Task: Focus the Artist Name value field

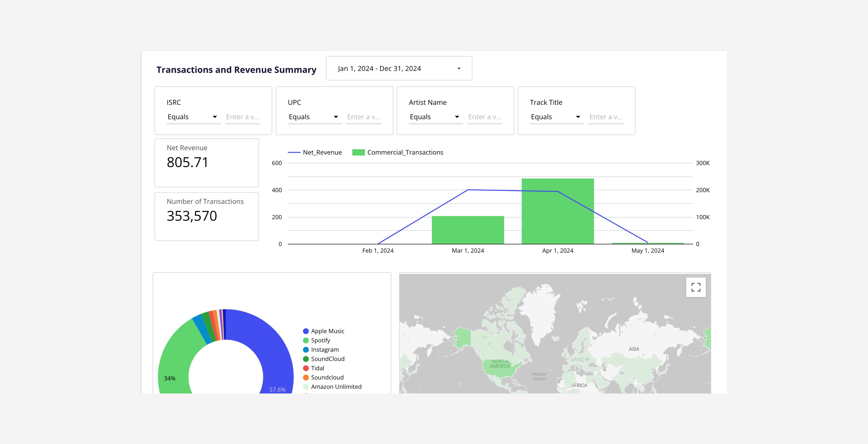Action: (485, 117)
